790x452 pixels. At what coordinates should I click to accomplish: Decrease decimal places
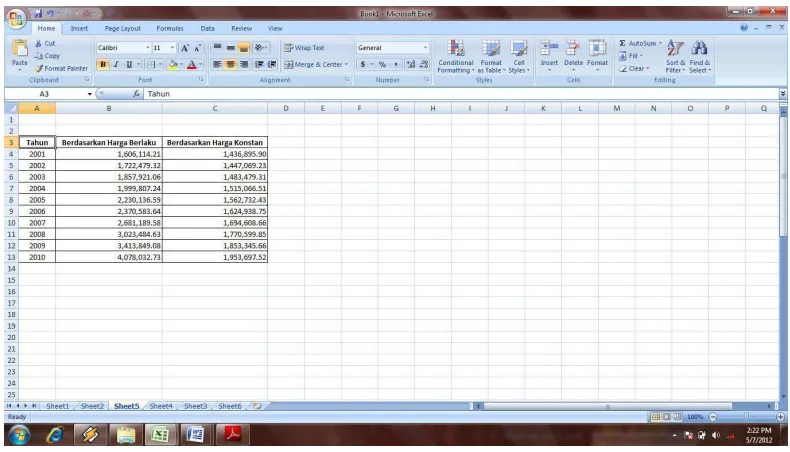424,64
